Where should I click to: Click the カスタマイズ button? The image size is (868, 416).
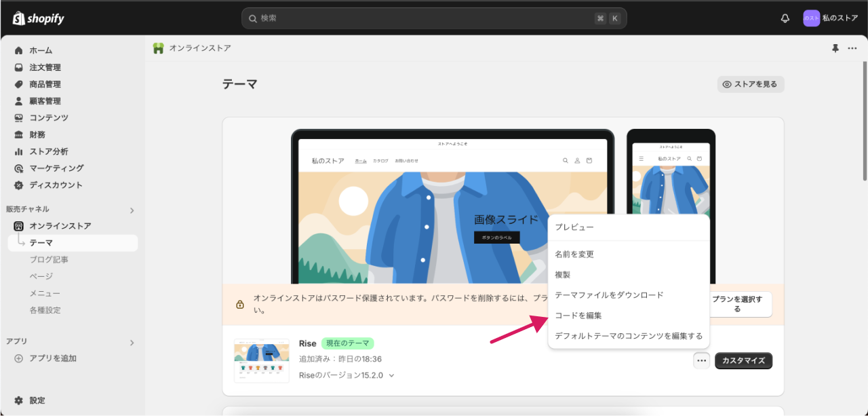743,361
